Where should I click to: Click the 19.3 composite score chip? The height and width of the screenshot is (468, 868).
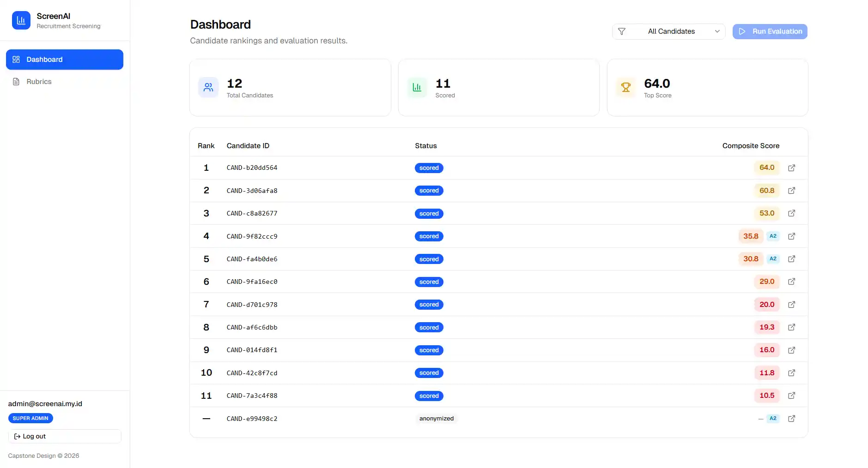click(x=766, y=327)
